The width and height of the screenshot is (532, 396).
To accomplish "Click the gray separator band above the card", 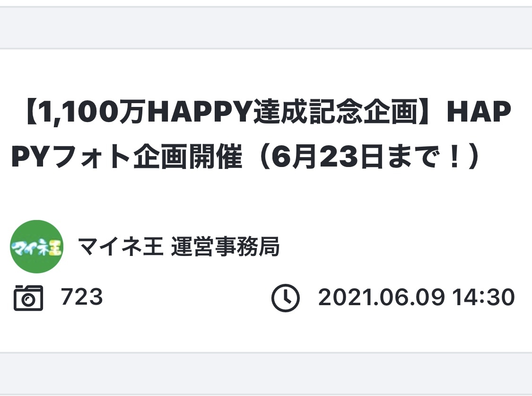I will point(266,28).
